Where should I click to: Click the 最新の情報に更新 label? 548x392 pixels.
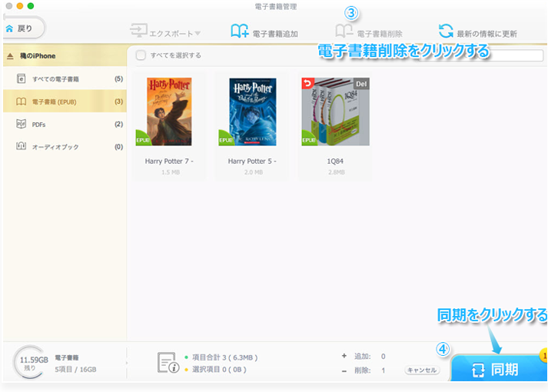click(x=487, y=34)
